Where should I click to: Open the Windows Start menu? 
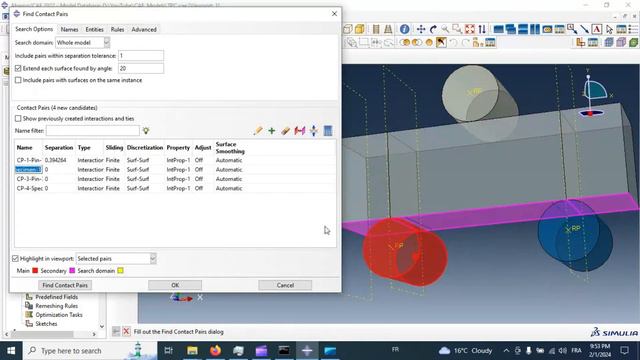[11, 351]
